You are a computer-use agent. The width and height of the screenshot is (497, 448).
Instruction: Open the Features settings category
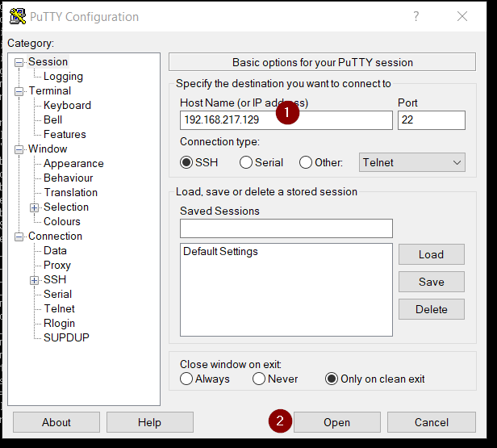65,135
